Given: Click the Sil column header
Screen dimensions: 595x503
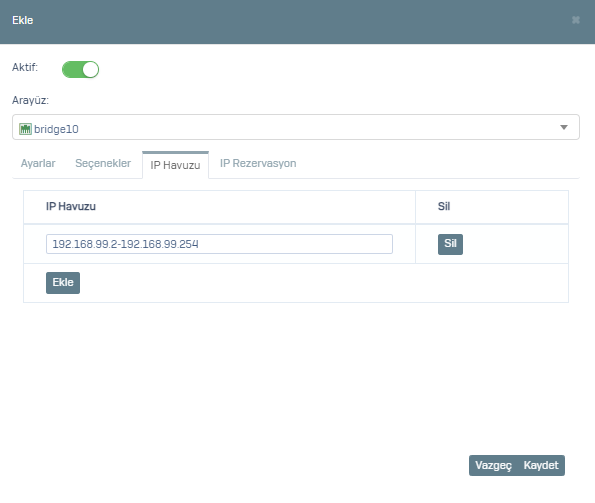Looking at the screenshot, I should coord(444,206).
